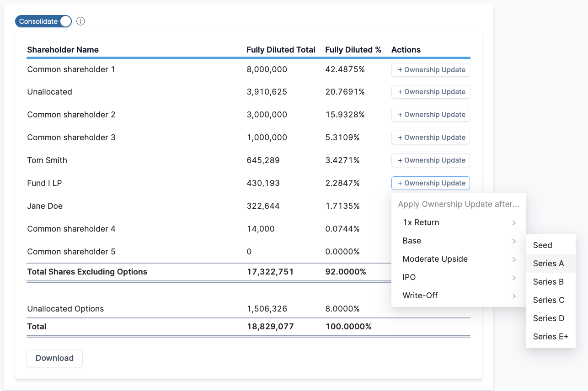Choose Series A in the submenu
The height and width of the screenshot is (391, 588).
(548, 264)
